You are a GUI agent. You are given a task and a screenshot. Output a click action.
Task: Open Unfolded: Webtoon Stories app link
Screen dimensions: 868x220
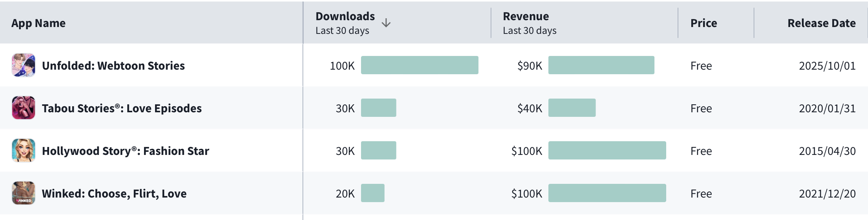[x=113, y=66]
